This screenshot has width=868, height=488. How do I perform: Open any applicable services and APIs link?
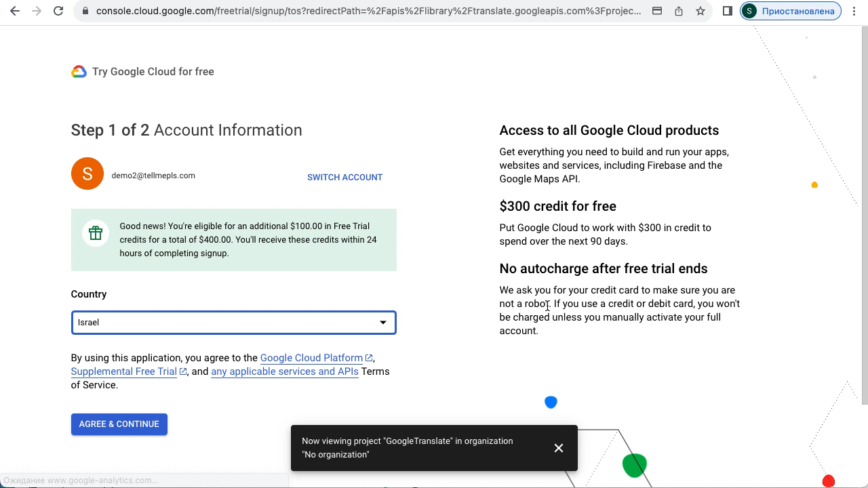pyautogui.click(x=284, y=371)
